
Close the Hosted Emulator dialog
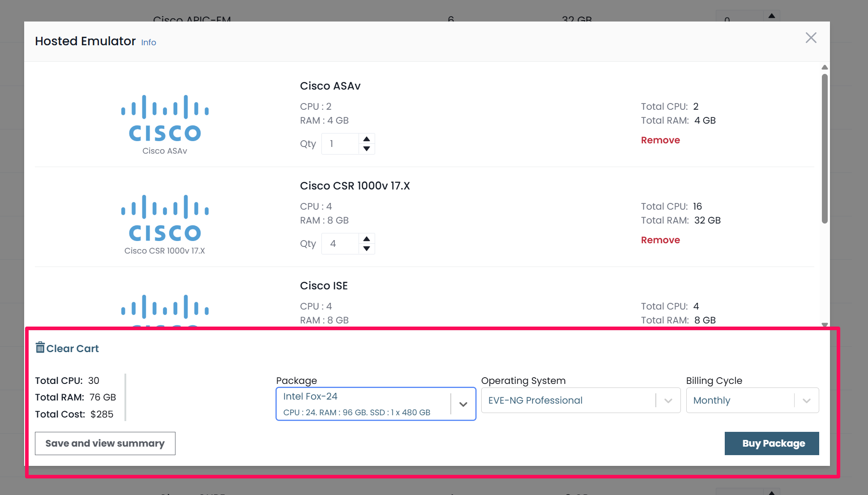(811, 38)
